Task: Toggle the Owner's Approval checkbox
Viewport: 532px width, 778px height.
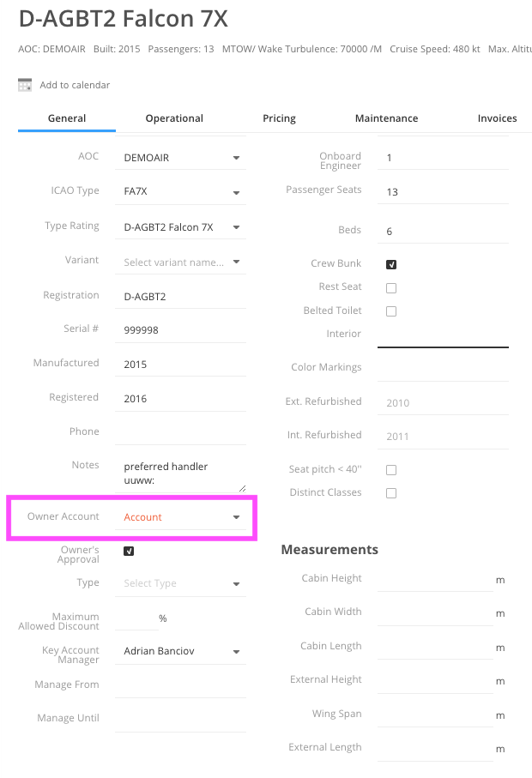Action: click(129, 552)
